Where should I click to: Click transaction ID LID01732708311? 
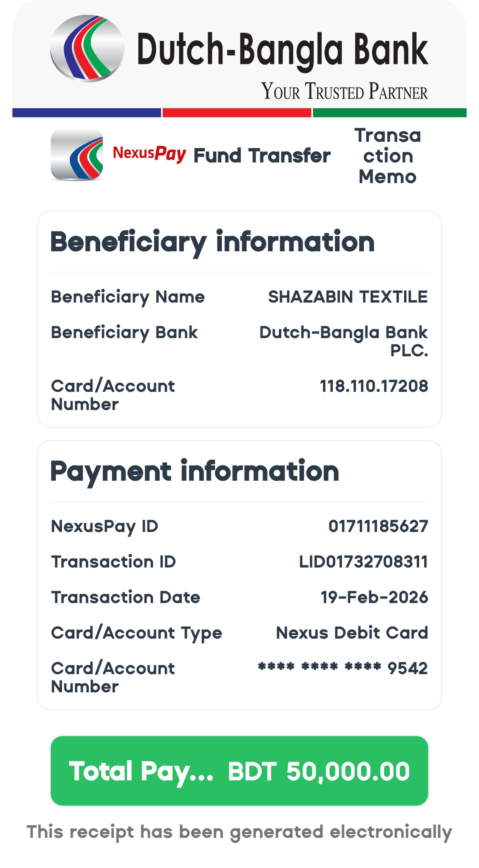(363, 562)
